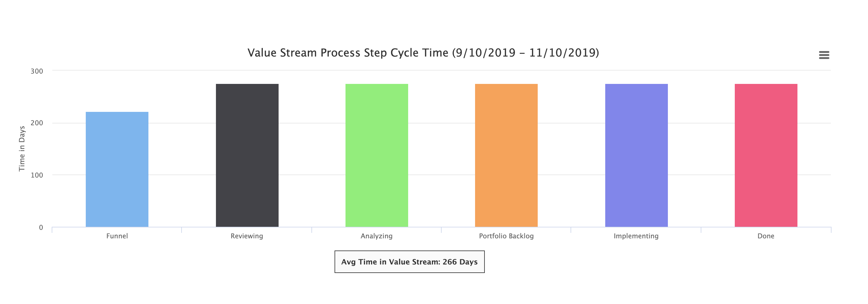Click the Time in Days axis title
The width and height of the screenshot is (868, 304).
(x=22, y=148)
